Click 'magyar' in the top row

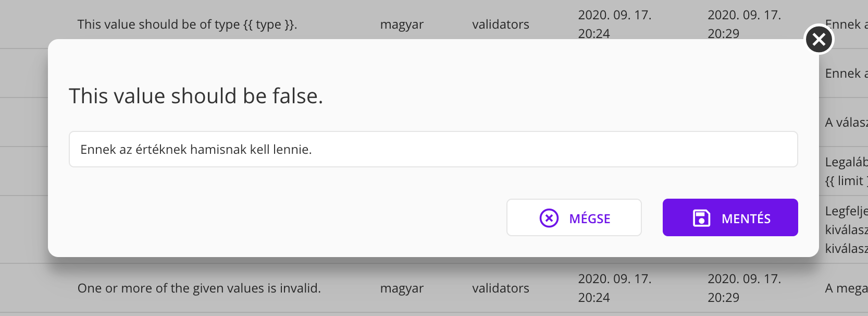[x=402, y=25]
